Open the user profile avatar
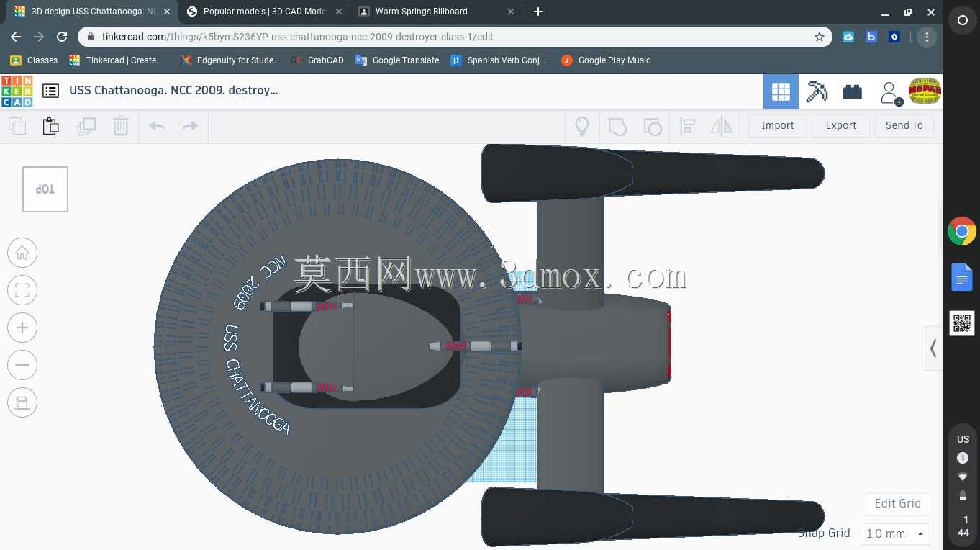This screenshot has width=980, height=550. pyautogui.click(x=925, y=91)
